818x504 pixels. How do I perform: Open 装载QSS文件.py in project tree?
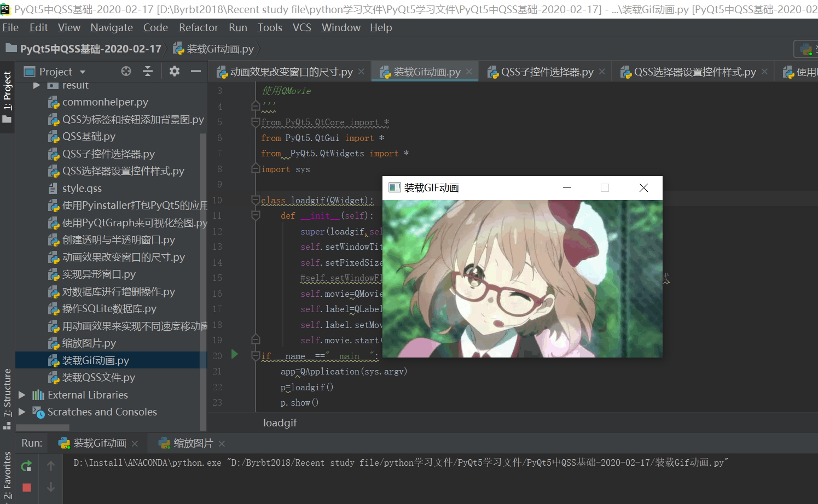point(98,377)
